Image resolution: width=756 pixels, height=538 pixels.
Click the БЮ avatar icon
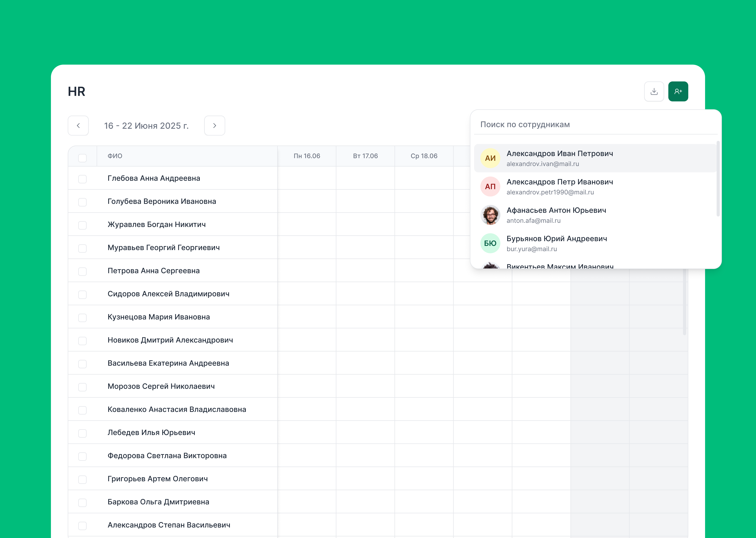[490, 243]
